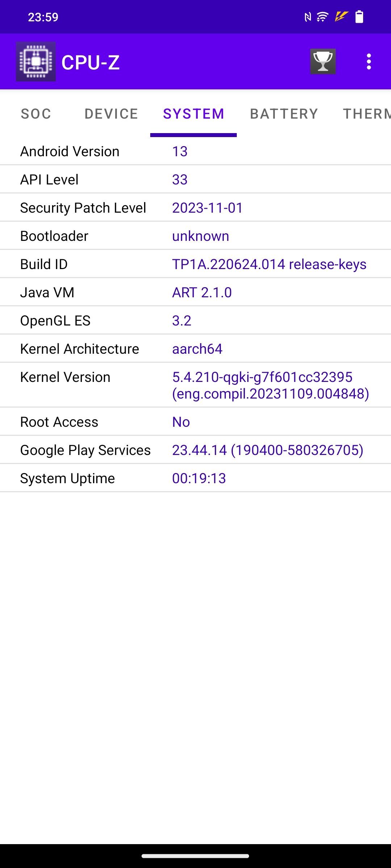Tap the System Uptime value

coord(199,478)
